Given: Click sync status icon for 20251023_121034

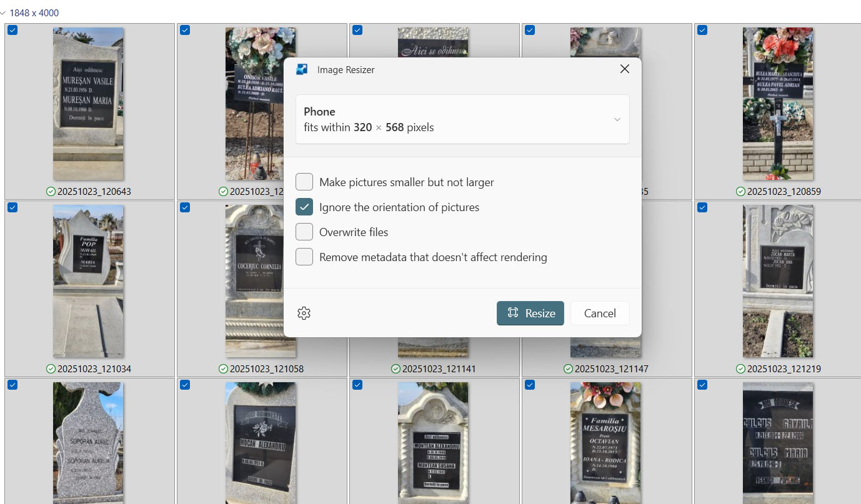Looking at the screenshot, I should (x=51, y=369).
